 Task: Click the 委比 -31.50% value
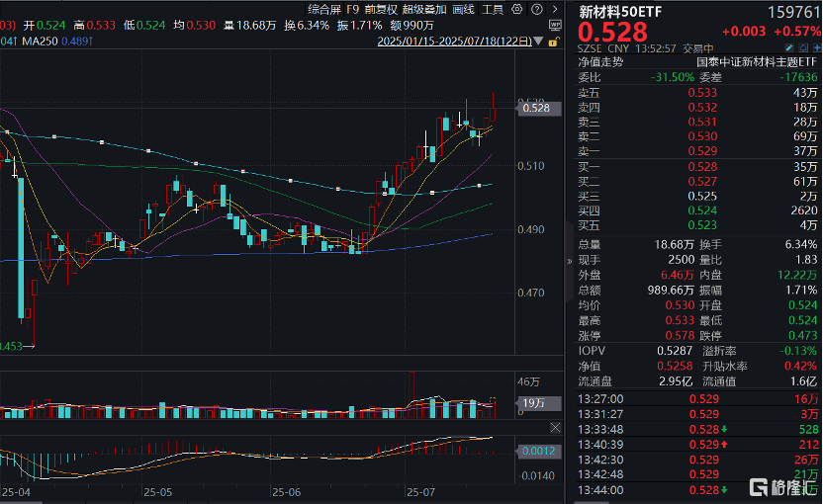[673, 77]
